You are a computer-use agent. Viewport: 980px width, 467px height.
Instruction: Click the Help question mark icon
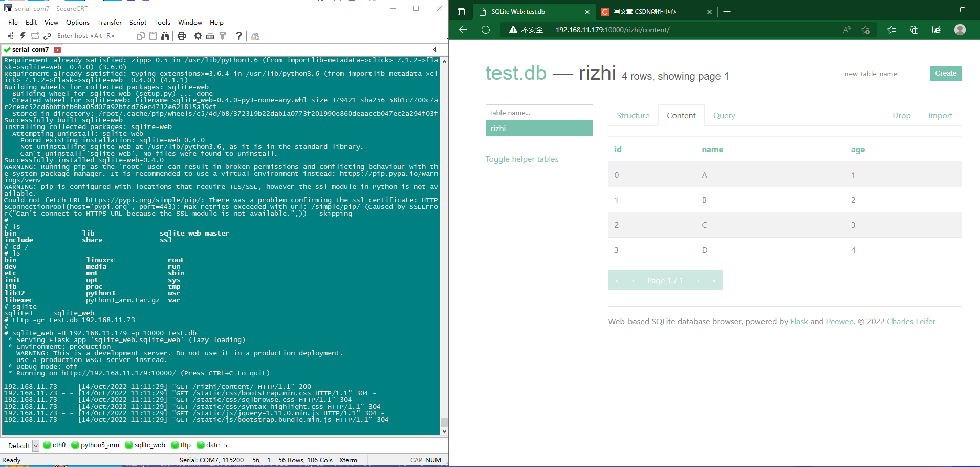[239, 36]
